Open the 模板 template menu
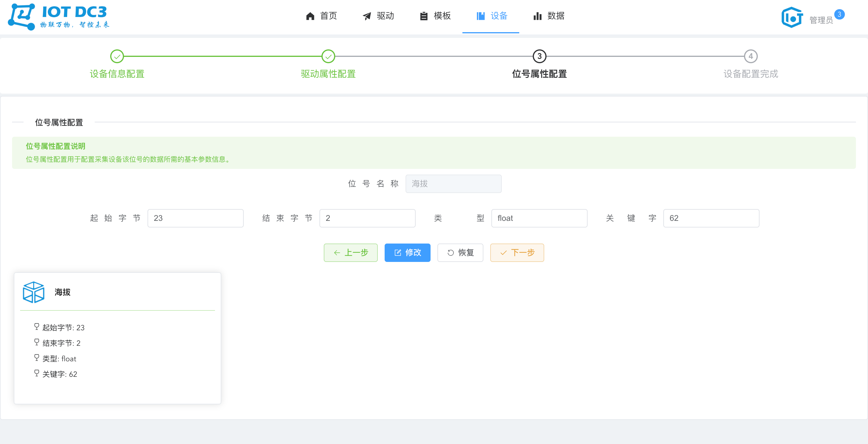The width and height of the screenshot is (868, 444). [435, 16]
